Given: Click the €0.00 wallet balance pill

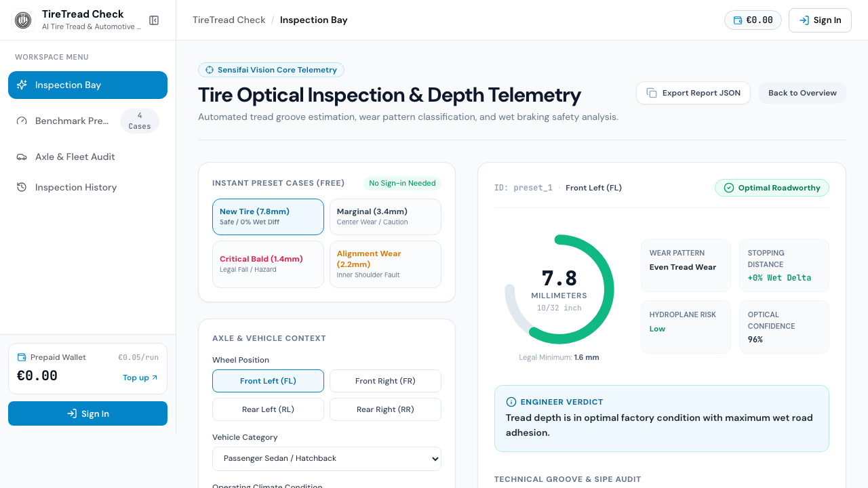Looking at the screenshot, I should tap(753, 20).
